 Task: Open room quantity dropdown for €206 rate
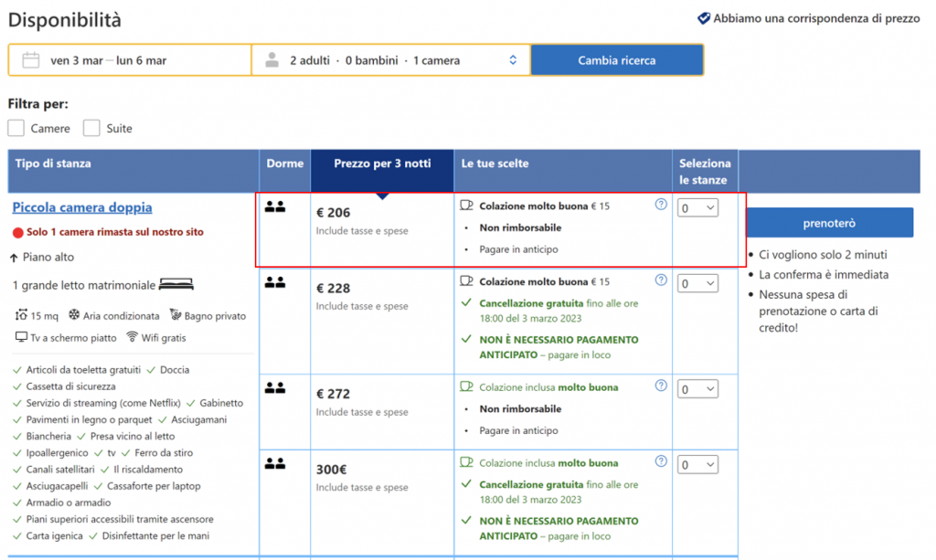click(x=698, y=208)
